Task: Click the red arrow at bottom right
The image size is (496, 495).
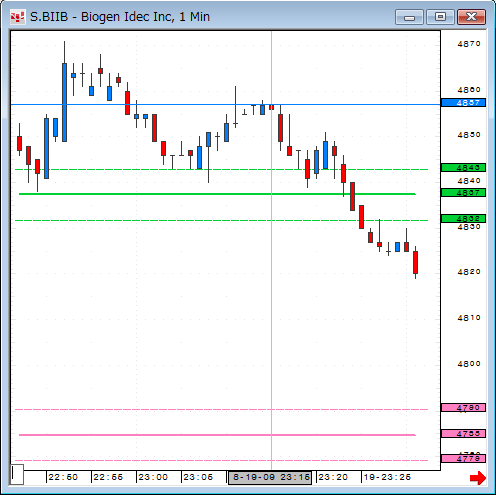Action: (478, 478)
